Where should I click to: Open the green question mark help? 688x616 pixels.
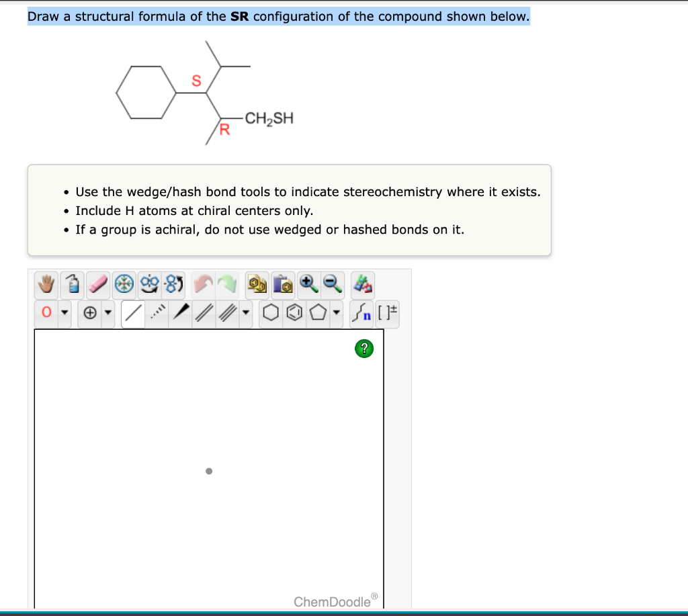[363, 349]
